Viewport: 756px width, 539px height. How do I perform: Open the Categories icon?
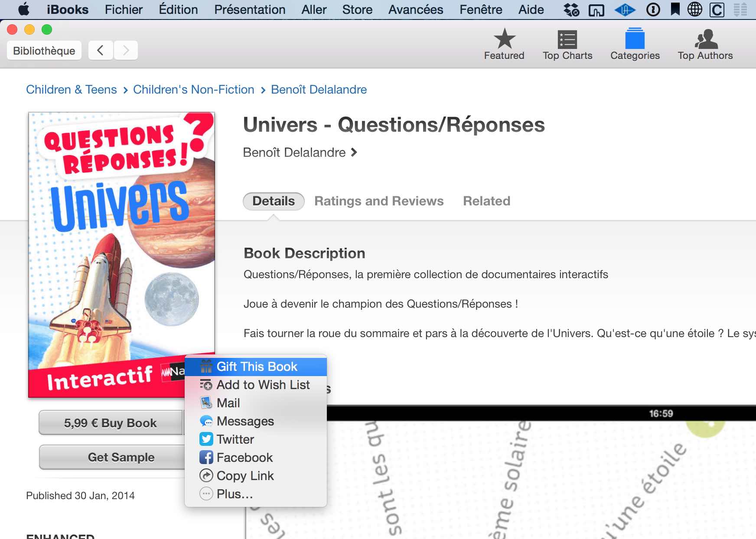tap(635, 39)
